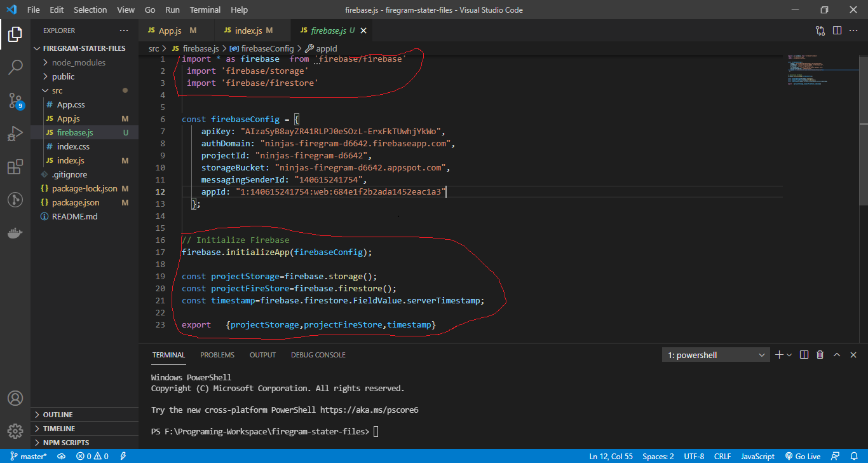Open the View menu
The height and width of the screenshot is (463, 868).
pos(126,10)
